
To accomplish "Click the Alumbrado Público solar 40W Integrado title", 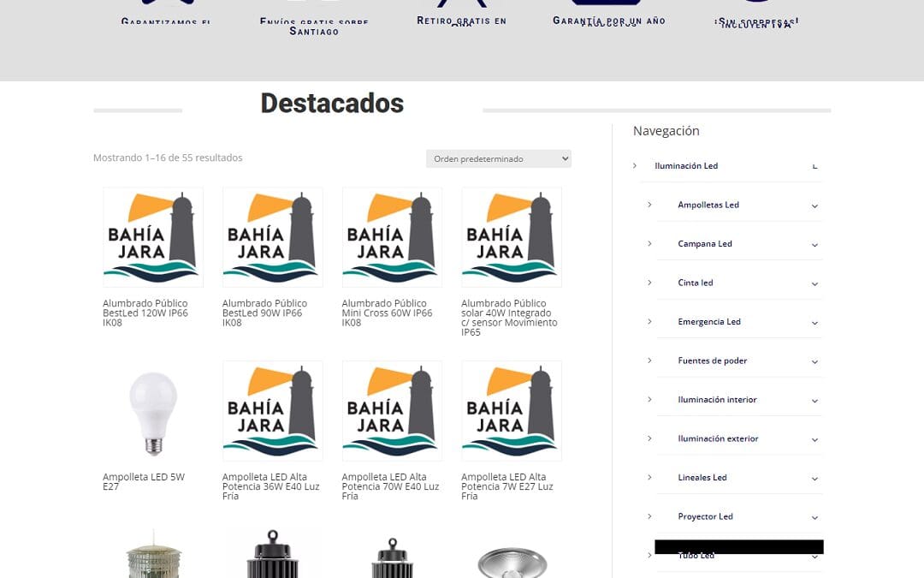I will [x=509, y=318].
